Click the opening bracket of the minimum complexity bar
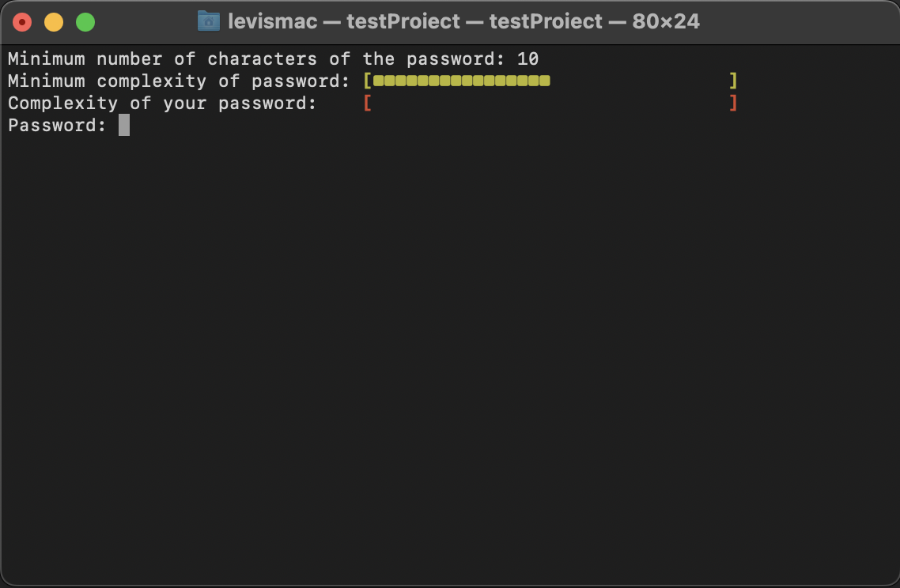 tap(368, 81)
